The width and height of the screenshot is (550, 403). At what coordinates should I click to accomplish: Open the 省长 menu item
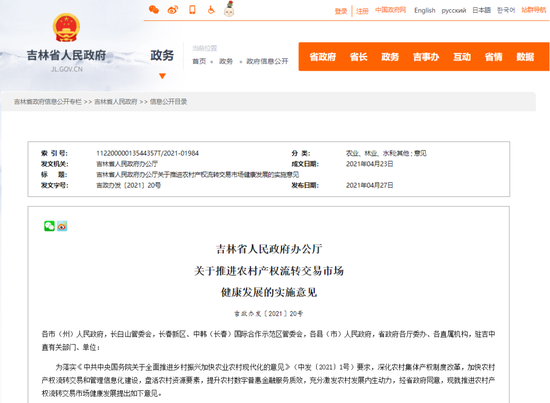[x=358, y=57]
